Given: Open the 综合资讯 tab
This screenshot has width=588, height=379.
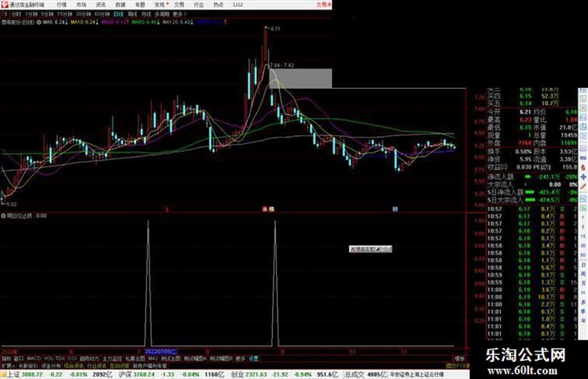Looking at the screenshot, I should coord(74,365).
